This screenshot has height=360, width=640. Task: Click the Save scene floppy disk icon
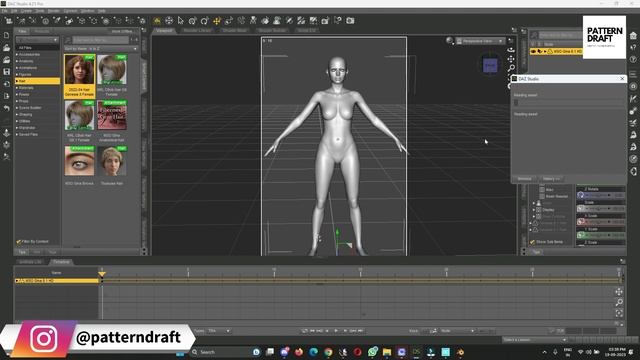[x=7, y=72]
